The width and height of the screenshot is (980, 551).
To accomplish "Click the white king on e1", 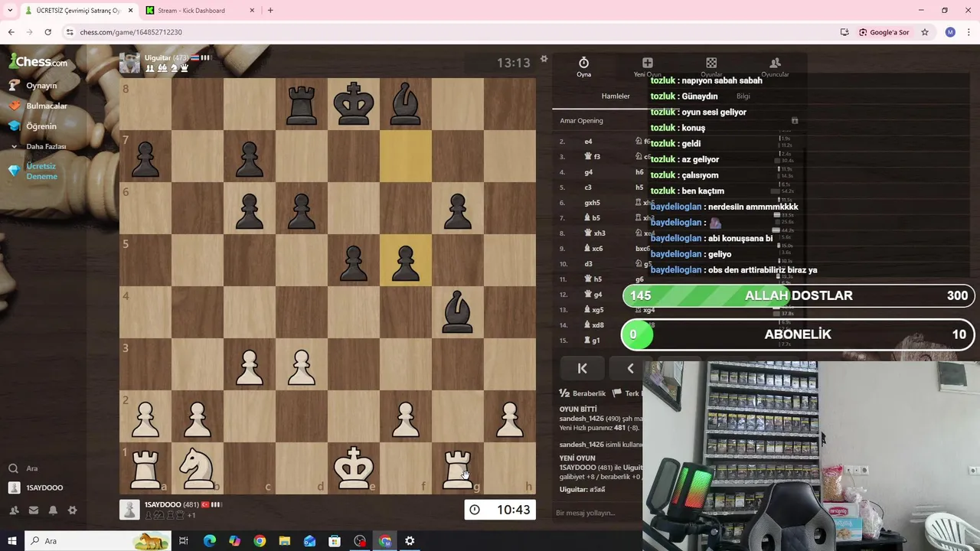I will pyautogui.click(x=354, y=468).
